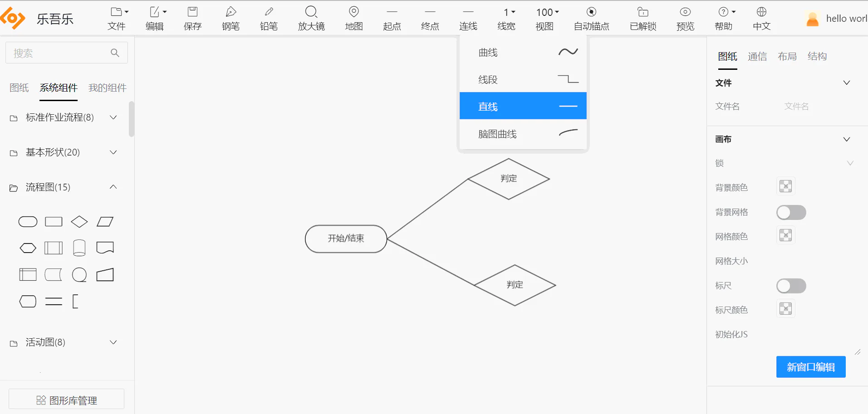Screen dimensions: 868x414
Task: Select the 铅笔 pencil tool
Action: click(269, 18)
